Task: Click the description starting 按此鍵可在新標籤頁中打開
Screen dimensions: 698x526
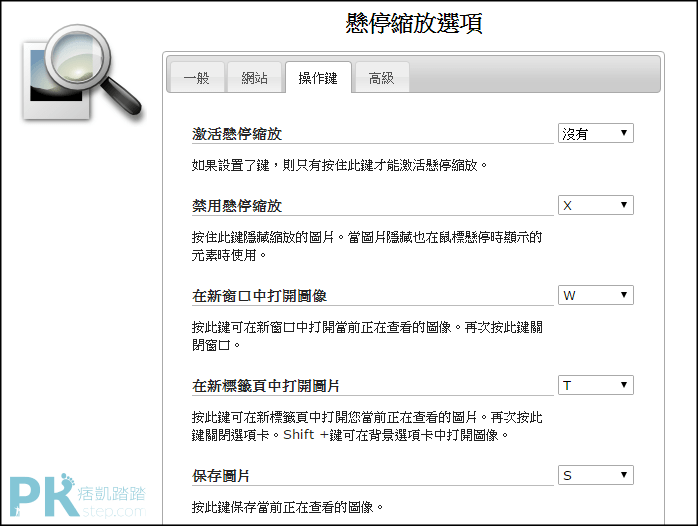Action: tap(367, 426)
